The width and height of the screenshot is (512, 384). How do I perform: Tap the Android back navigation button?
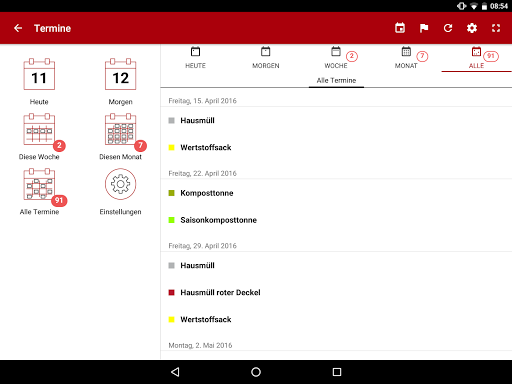(x=175, y=372)
